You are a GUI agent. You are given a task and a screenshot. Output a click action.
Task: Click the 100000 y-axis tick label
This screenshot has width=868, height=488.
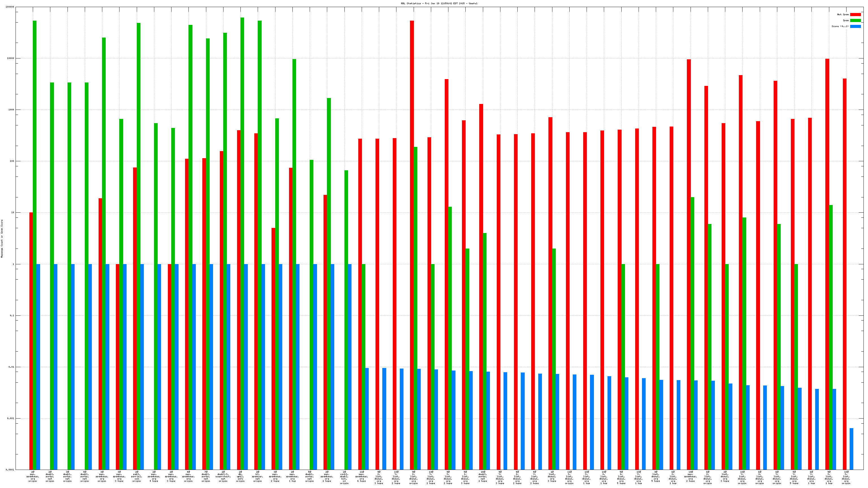pos(10,7)
